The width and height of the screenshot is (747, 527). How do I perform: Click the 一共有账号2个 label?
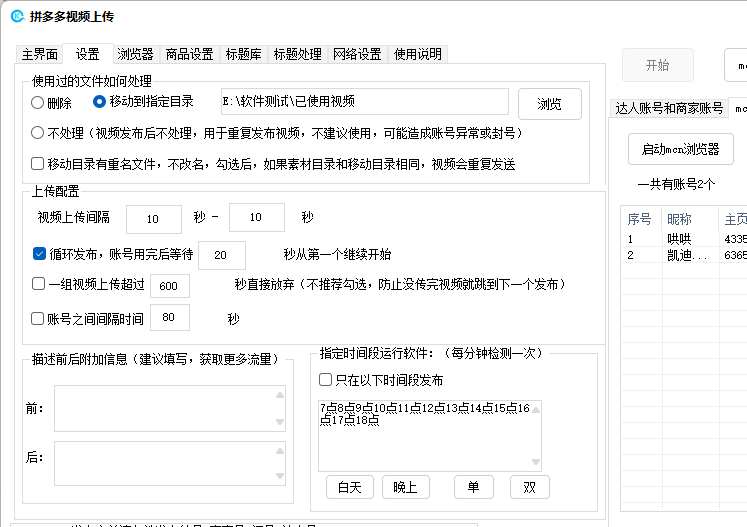coord(676,184)
